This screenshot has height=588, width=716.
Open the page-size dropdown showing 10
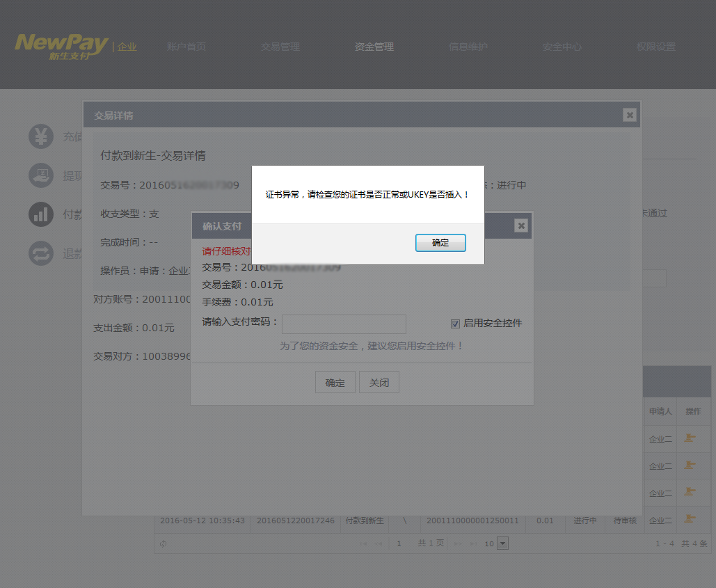pos(502,543)
